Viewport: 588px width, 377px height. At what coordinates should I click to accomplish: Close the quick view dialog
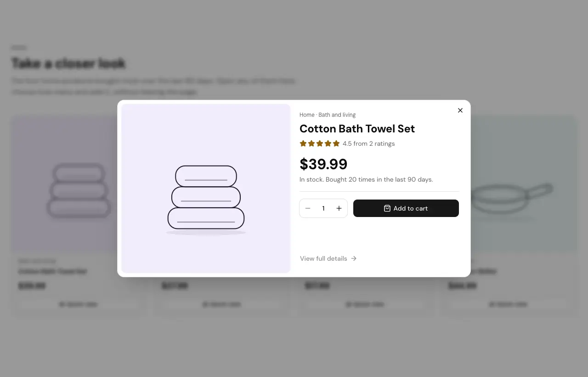[x=460, y=110]
